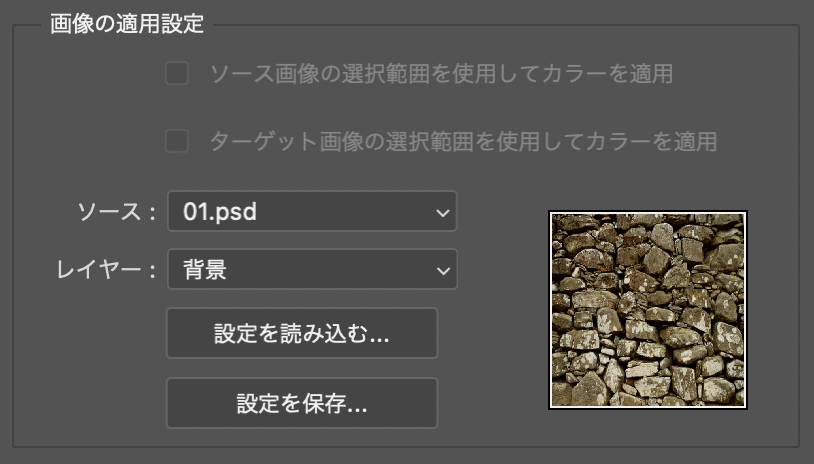Image resolution: width=814 pixels, height=464 pixels.
Task: Open the ソース dropdown showing 01.psd
Action: point(311,211)
